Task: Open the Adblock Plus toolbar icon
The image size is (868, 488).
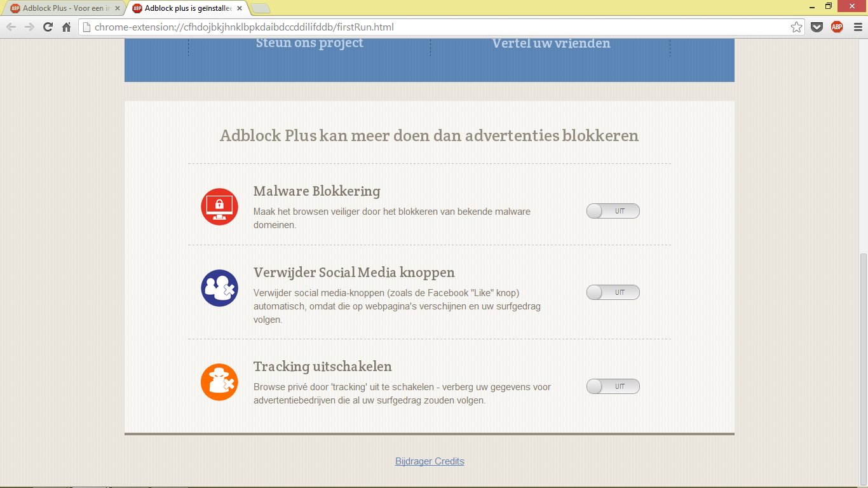Action: coord(837,27)
